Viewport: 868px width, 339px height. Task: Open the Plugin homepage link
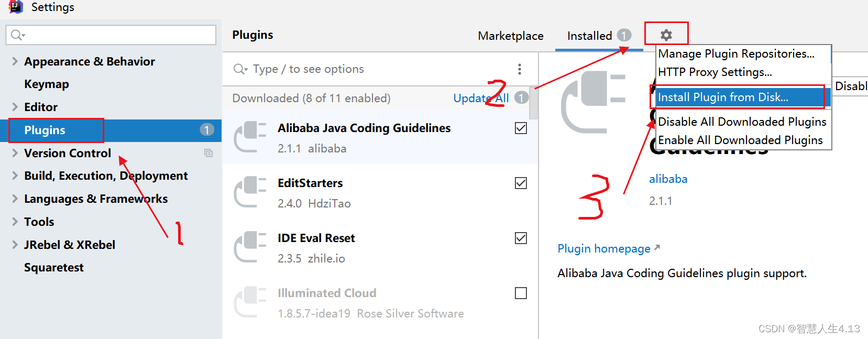tap(603, 248)
